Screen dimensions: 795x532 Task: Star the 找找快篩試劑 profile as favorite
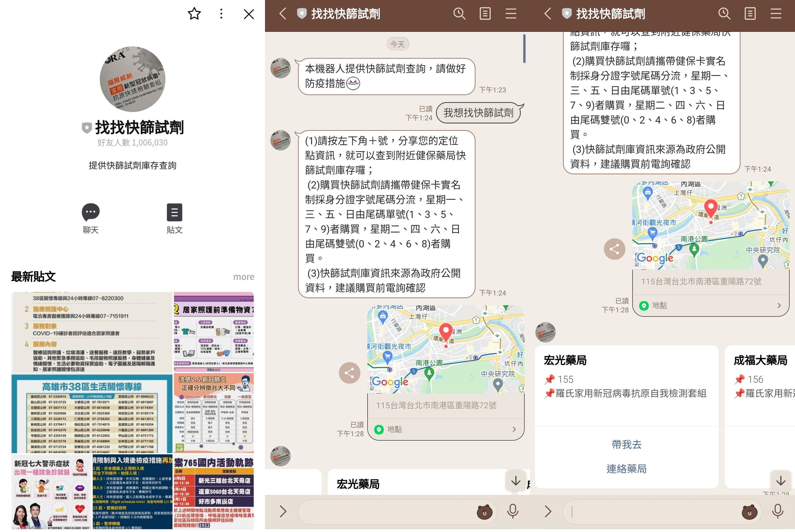[194, 14]
